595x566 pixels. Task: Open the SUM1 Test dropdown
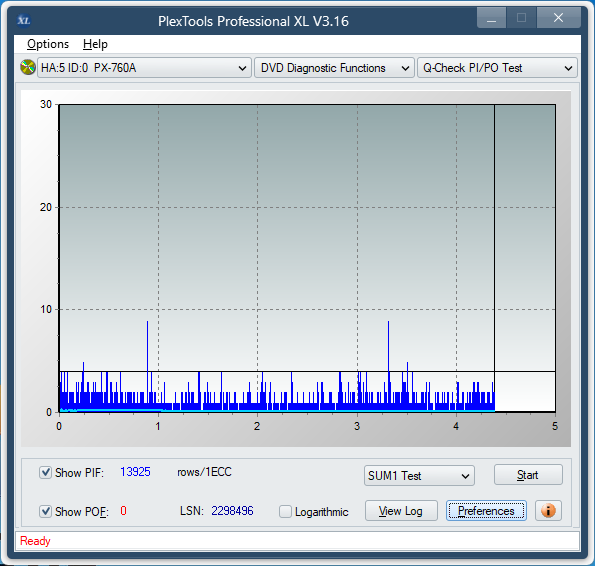tap(419, 476)
